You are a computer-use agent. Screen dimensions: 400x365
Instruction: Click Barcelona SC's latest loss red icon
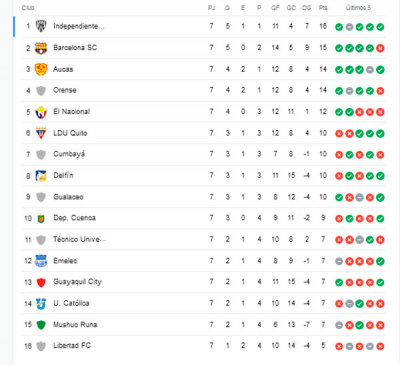coord(380,48)
